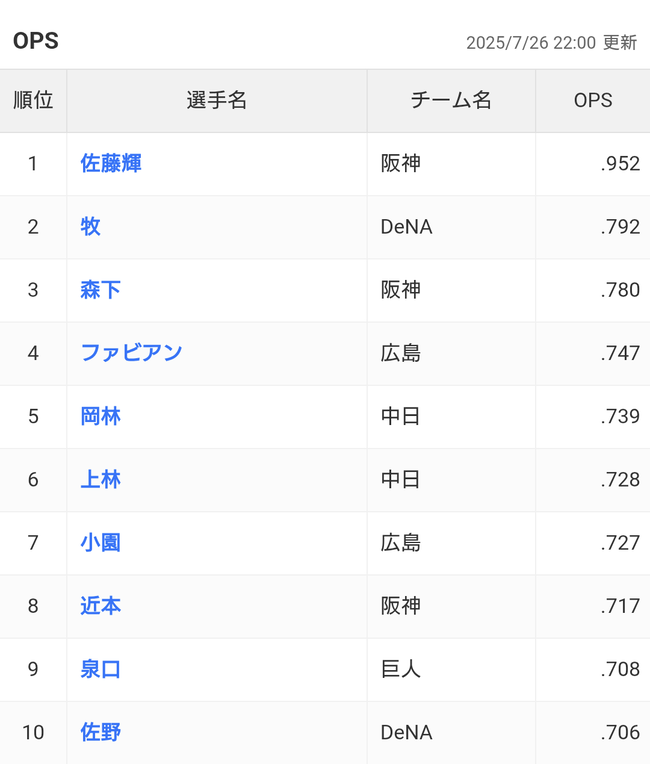
Task: Open player link 森下
Action: 100,290
